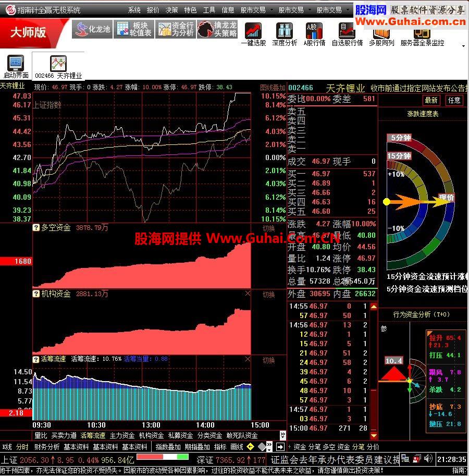Click the 最新 button in quote panel
This screenshot has width=469, height=476.
[x=431, y=99]
